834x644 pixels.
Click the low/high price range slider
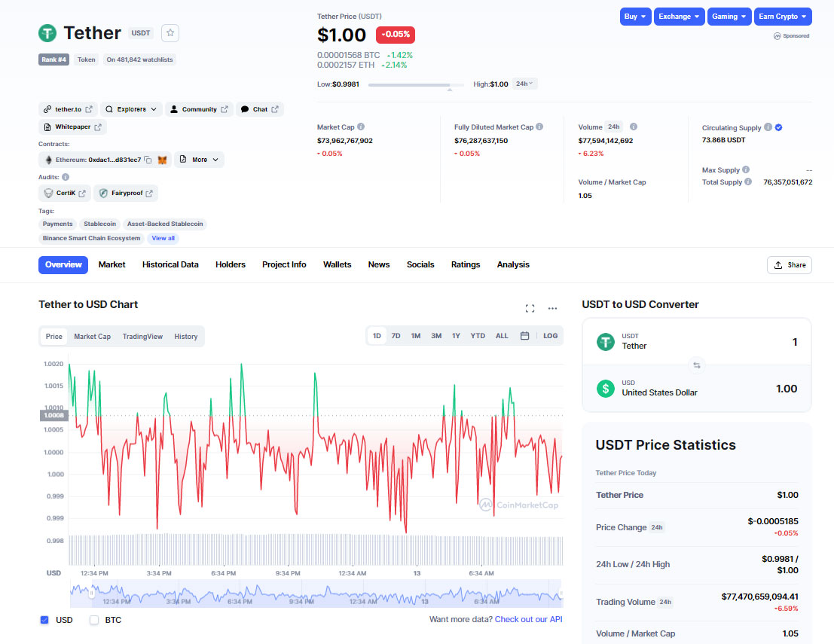[x=416, y=85]
